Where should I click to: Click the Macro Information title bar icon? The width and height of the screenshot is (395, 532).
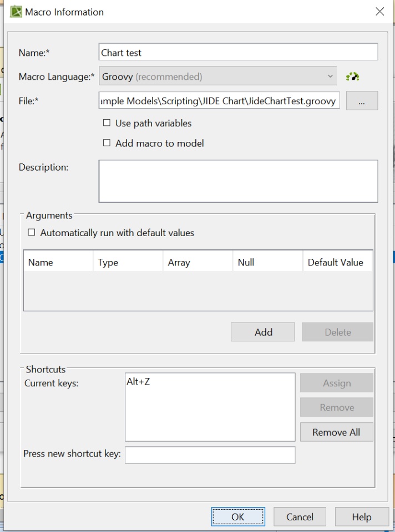pyautogui.click(x=16, y=12)
